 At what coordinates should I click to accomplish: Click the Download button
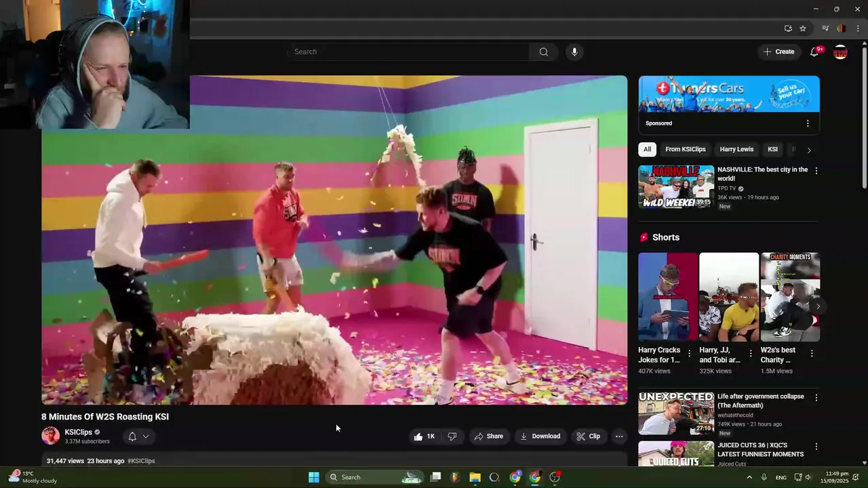point(540,436)
